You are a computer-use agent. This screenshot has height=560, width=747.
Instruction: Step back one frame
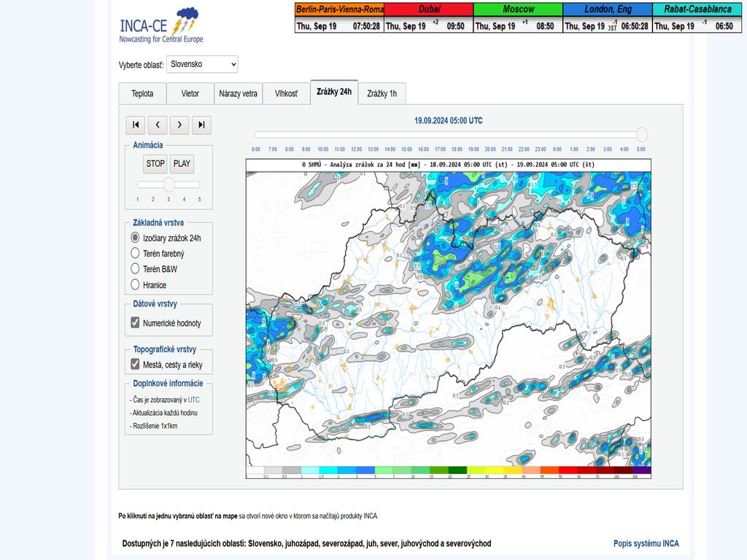(158, 125)
